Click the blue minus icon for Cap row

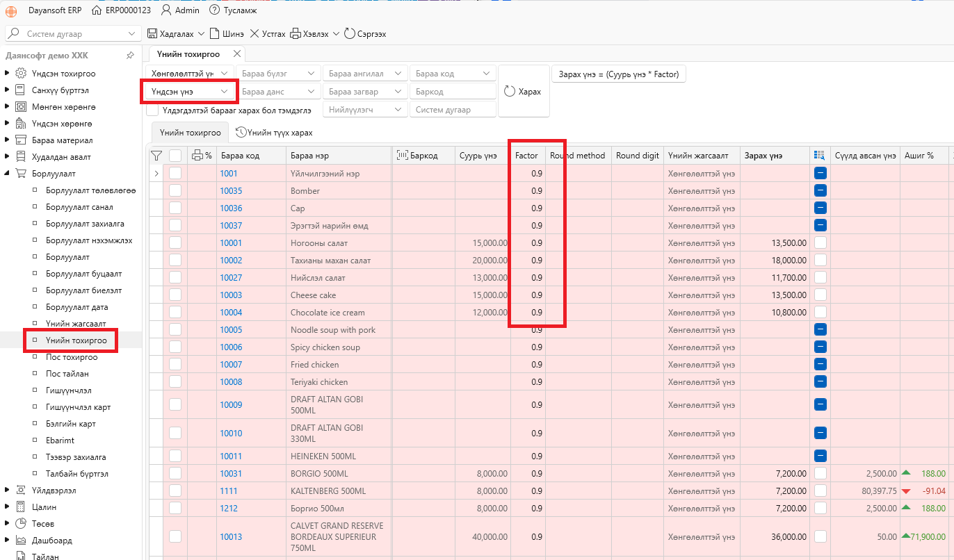click(x=820, y=208)
